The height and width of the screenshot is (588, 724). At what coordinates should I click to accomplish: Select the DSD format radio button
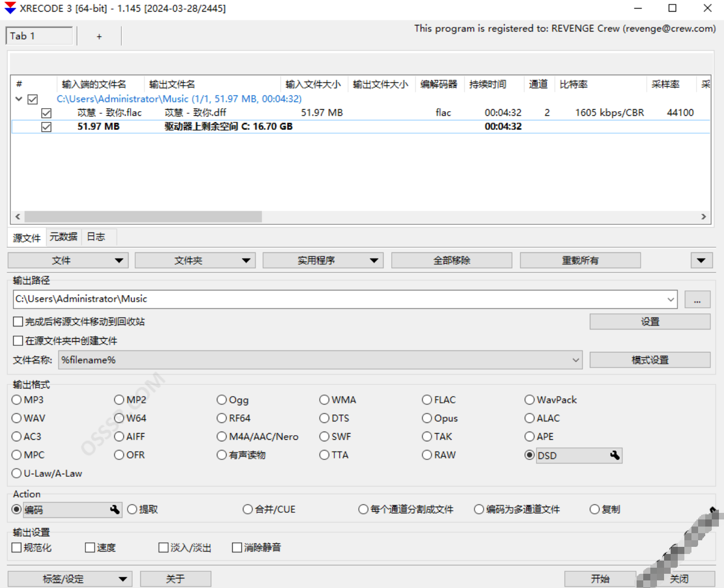point(529,455)
